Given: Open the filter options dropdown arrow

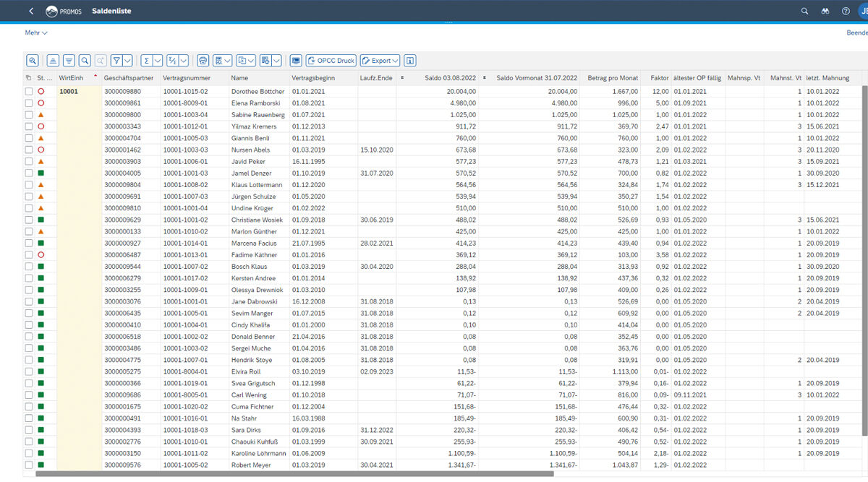Looking at the screenshot, I should point(128,61).
